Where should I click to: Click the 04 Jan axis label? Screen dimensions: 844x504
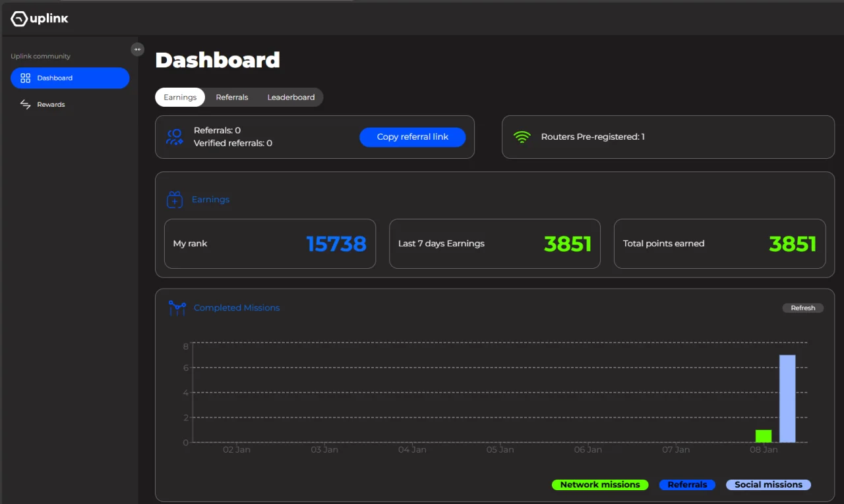[412, 449]
